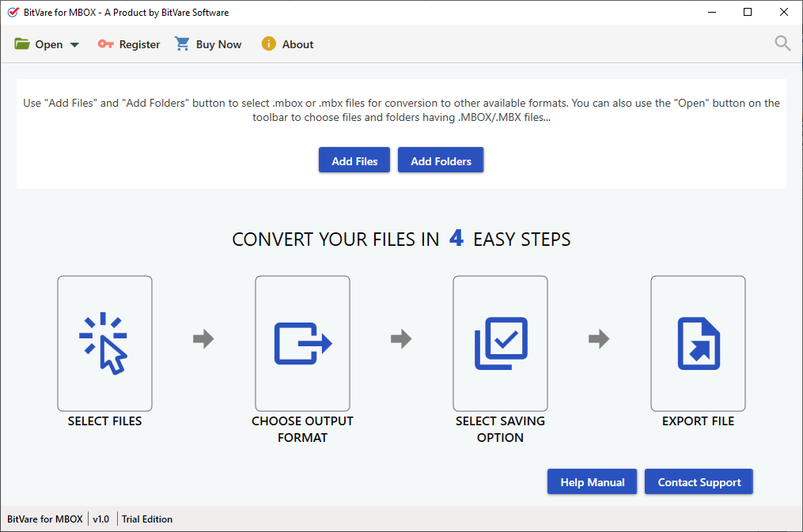This screenshot has width=803, height=532.
Task: Click the Contact Support button
Action: [x=698, y=481]
